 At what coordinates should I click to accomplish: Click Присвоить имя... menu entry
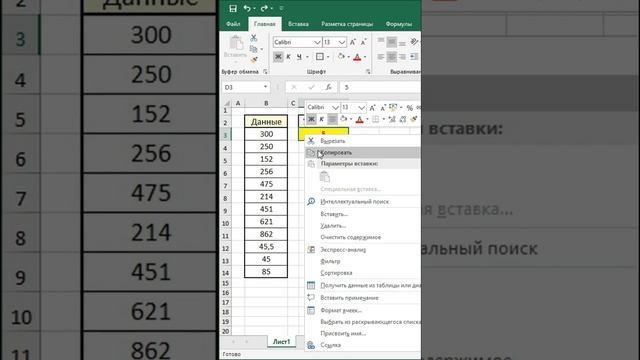[363, 333]
